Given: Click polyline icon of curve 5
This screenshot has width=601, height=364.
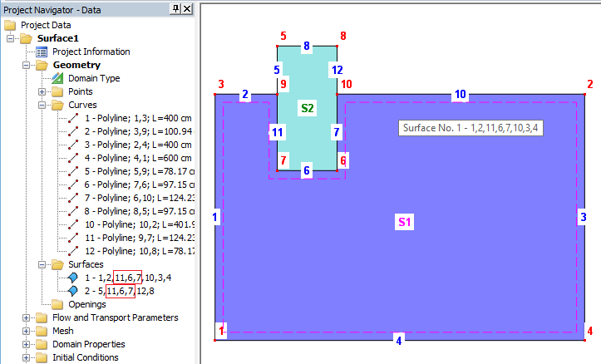Looking at the screenshot, I should pos(73,171).
